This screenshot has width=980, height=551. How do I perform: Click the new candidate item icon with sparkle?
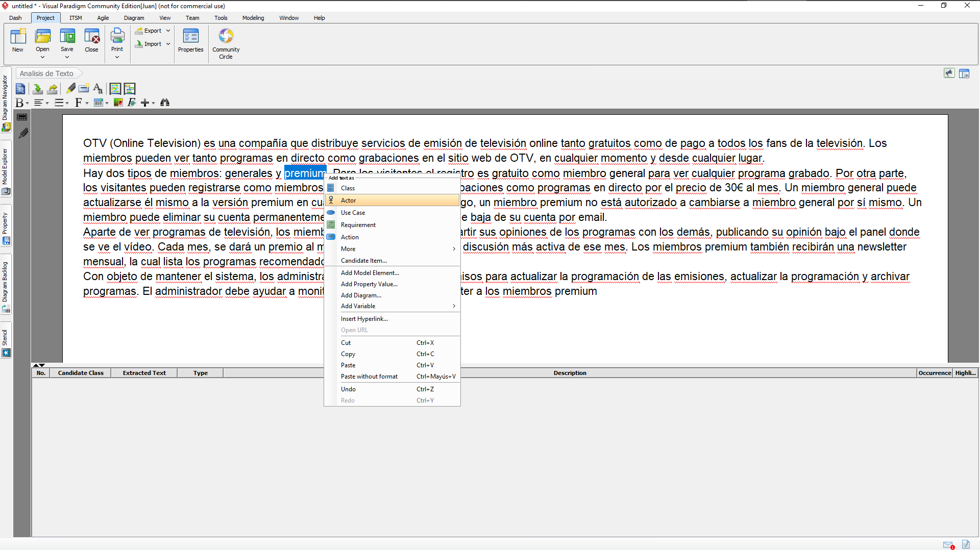click(x=84, y=89)
